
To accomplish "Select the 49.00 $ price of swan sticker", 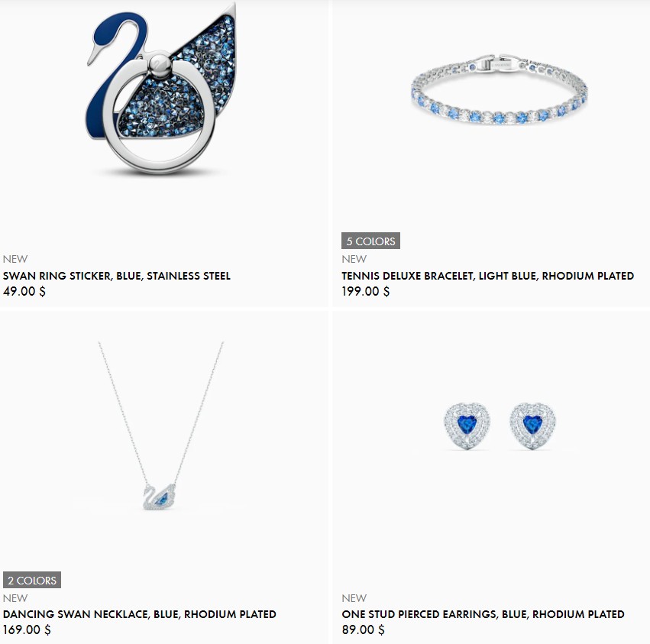I will [x=24, y=291].
